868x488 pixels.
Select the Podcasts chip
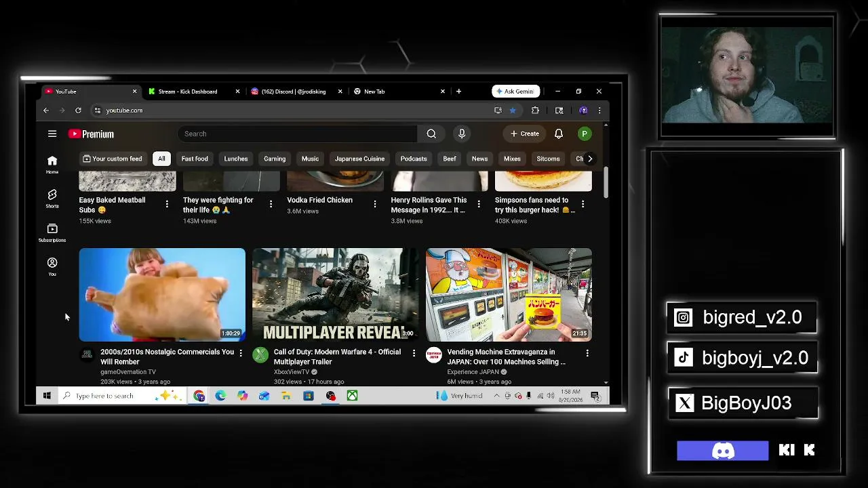click(x=414, y=159)
